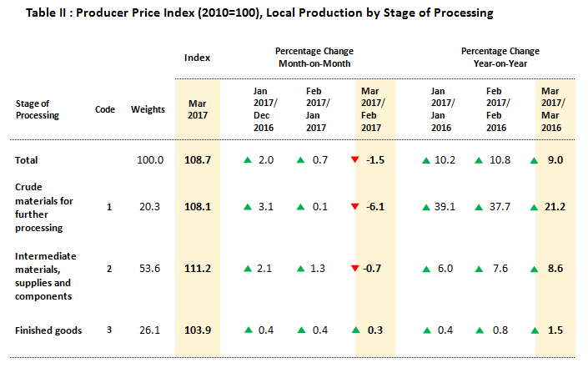The height and width of the screenshot is (368, 588).
Task: Click the green up arrow beside 1.3
Action: pyautogui.click(x=301, y=268)
